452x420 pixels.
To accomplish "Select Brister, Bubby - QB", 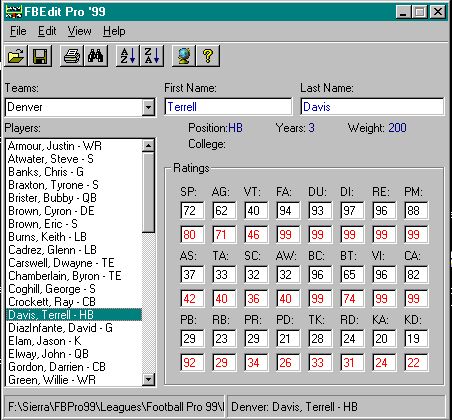I will tap(74, 198).
